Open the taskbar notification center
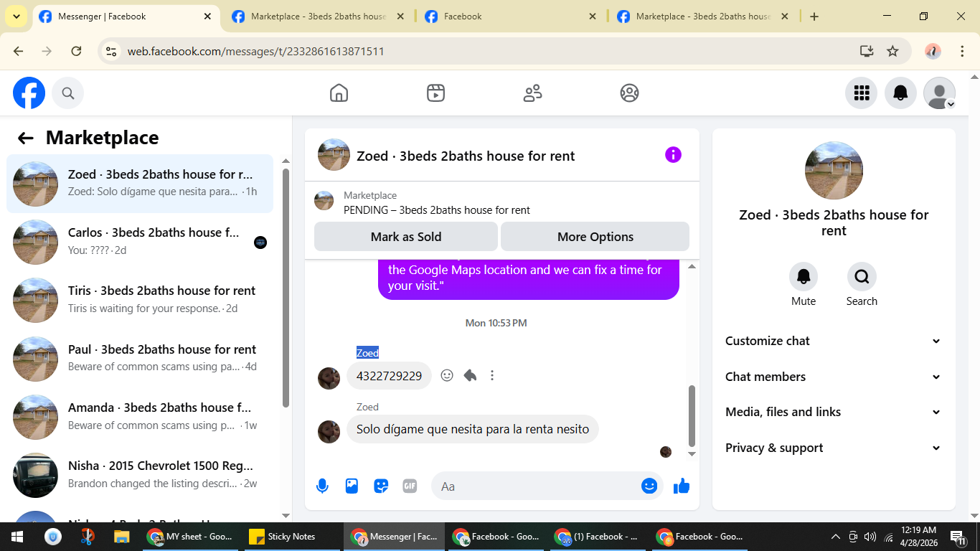The image size is (980, 551). pos(958,537)
